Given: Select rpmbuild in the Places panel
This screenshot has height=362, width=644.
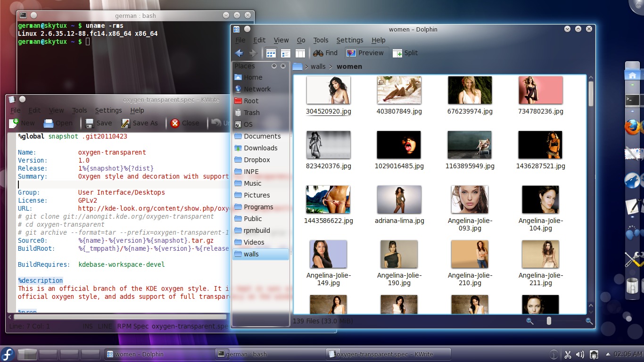Looking at the screenshot, I should tap(261, 230).
